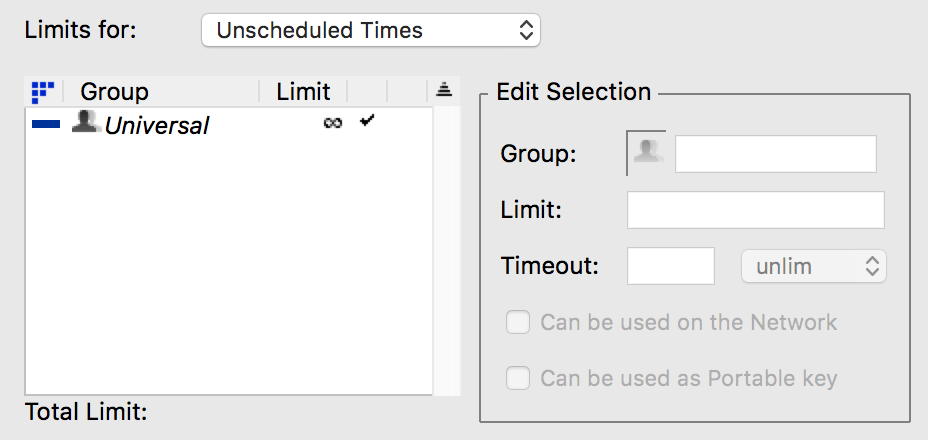Click the blank column header right of Limit
Image resolution: width=928 pixels, height=440 pixels.
point(367,92)
